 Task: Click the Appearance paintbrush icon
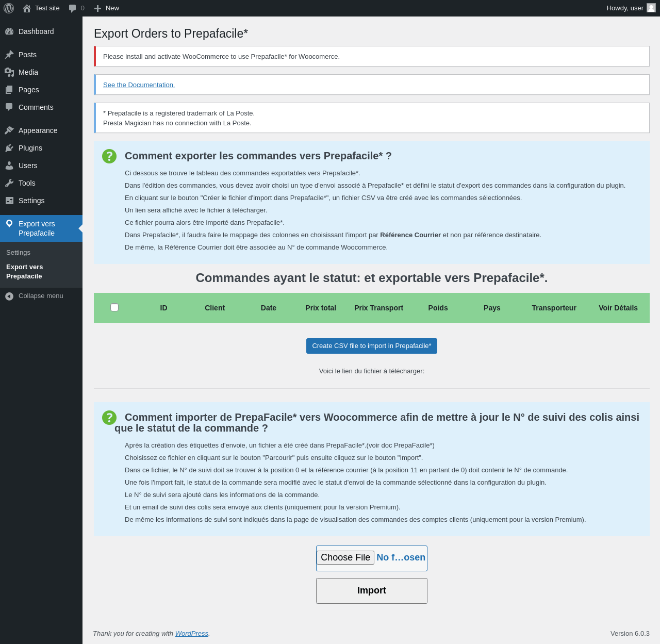point(9,130)
